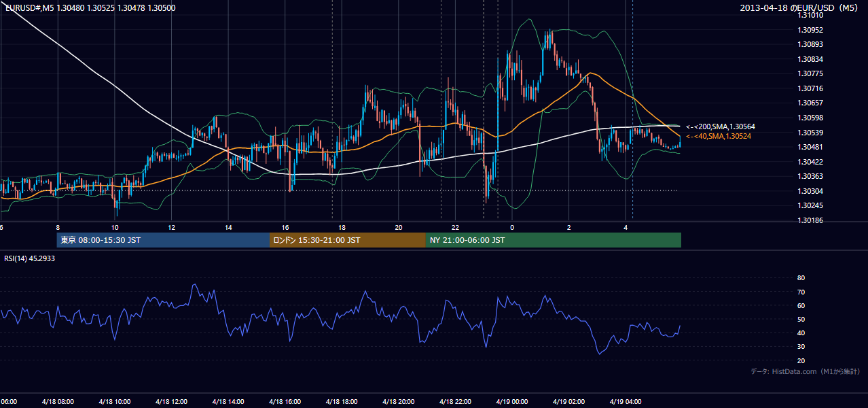Click RSI scale value 70
Screen dimensions: 868x408
tap(801, 292)
